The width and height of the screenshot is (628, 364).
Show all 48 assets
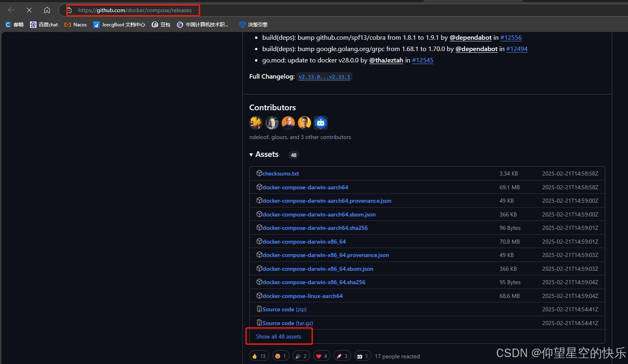click(x=279, y=336)
